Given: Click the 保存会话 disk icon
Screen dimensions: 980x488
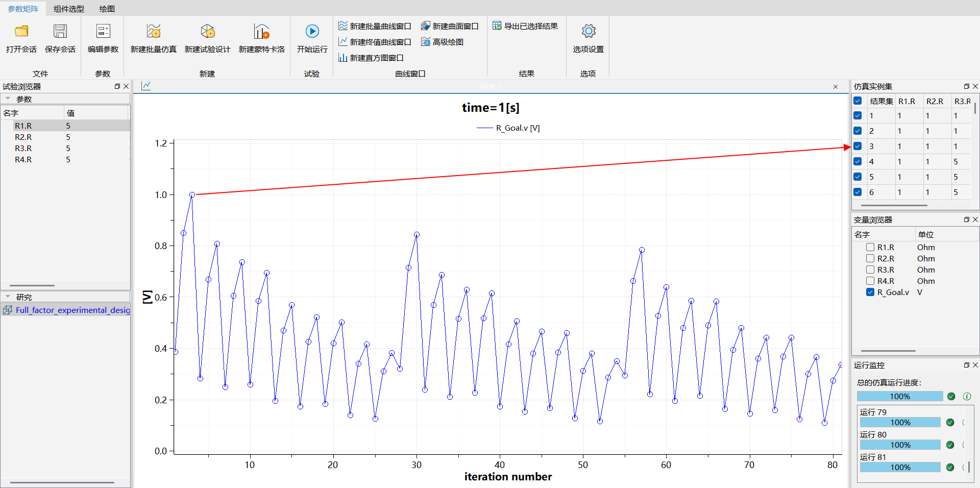Looking at the screenshot, I should [60, 32].
